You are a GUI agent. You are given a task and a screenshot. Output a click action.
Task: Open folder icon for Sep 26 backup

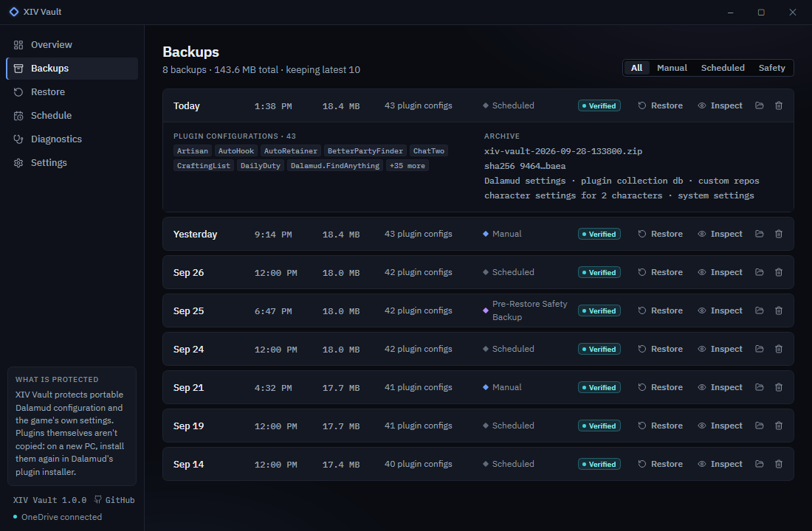point(759,272)
